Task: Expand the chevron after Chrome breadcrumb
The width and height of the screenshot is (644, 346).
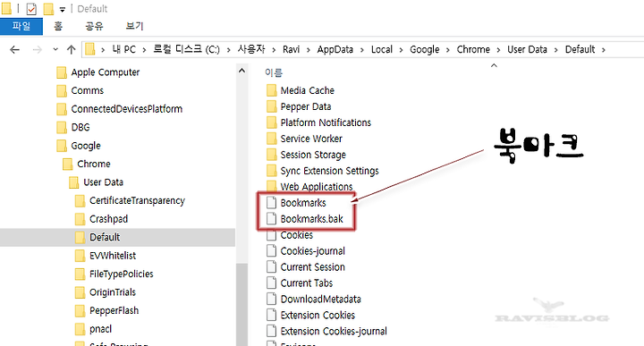Action: tap(498, 50)
